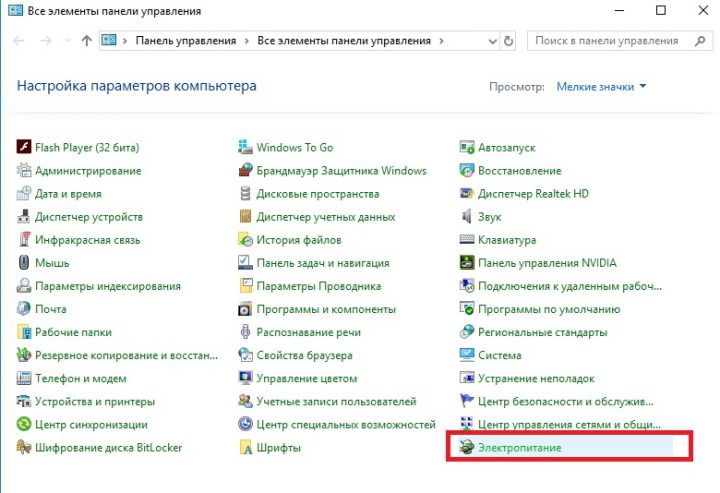Click the Администрирование gear icon
Image resolution: width=720 pixels, height=493 pixels.
[24, 170]
